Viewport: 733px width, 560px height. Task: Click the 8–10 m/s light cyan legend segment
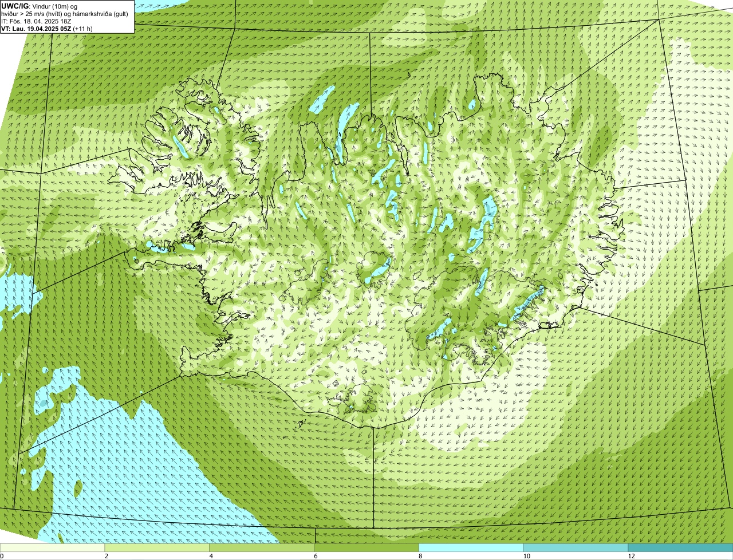point(471,547)
